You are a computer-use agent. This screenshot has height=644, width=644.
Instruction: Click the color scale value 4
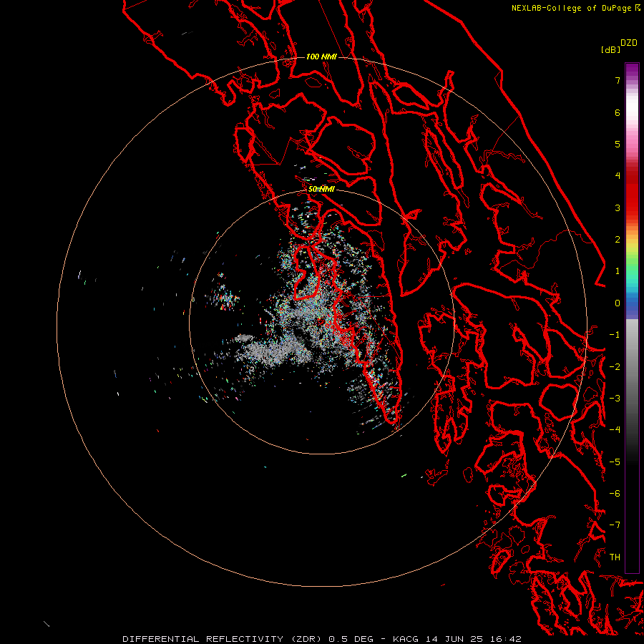[618, 176]
